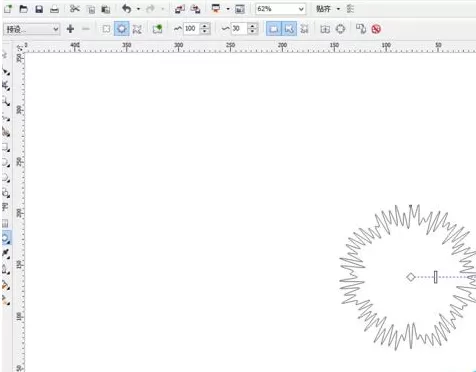Image resolution: width=476 pixels, height=372 pixels.
Task: Select zipper distortion mode
Action: coord(122,29)
